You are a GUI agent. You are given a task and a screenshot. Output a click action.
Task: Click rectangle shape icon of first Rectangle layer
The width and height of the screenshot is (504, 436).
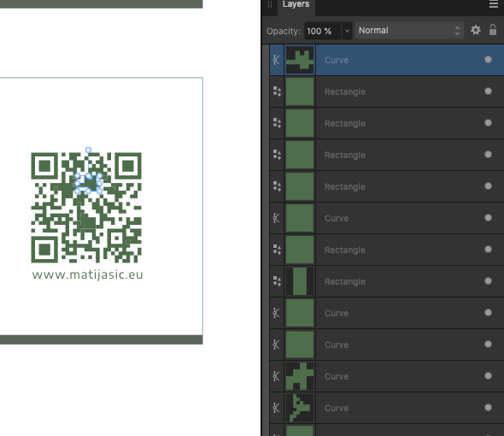[x=277, y=91]
